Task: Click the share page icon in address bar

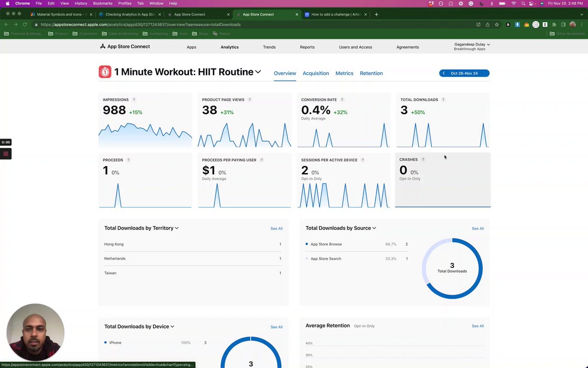Action: (487, 24)
